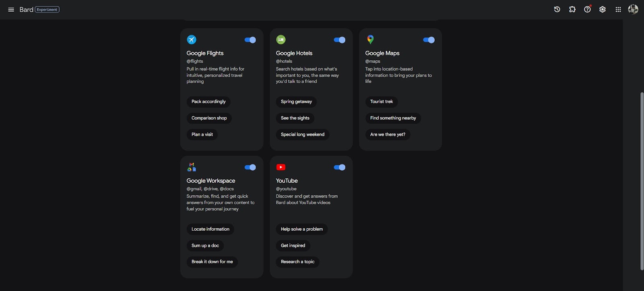Image resolution: width=644 pixels, height=291 pixels.
Task: Open Bard activity history icon
Action: click(557, 9)
